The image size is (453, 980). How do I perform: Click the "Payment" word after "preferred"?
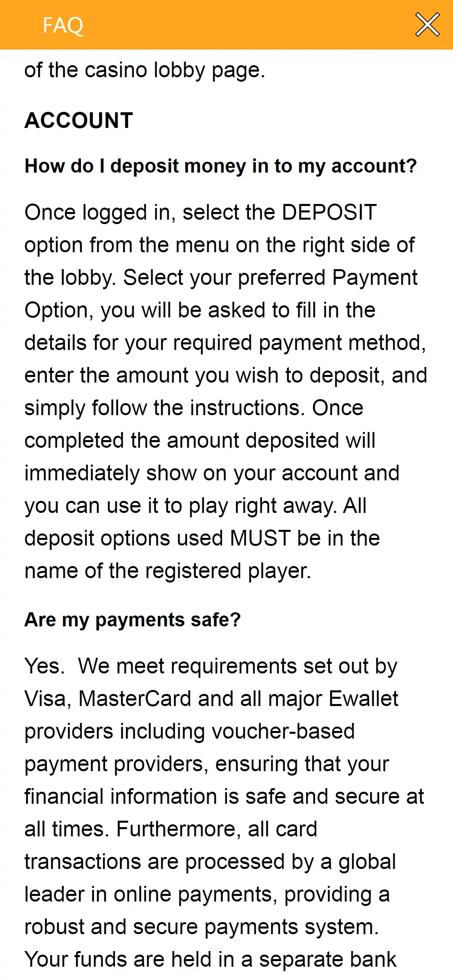375,278
